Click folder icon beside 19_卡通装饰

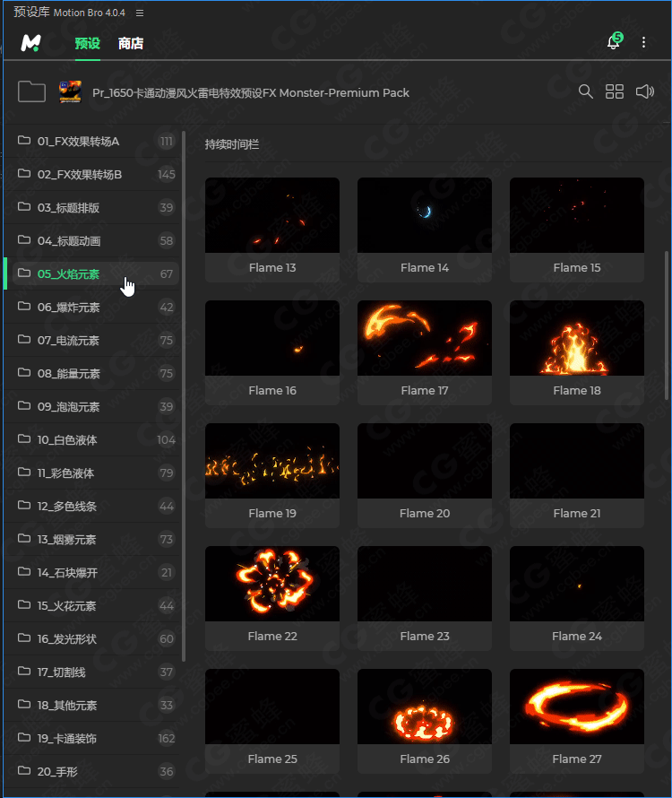[x=24, y=737]
